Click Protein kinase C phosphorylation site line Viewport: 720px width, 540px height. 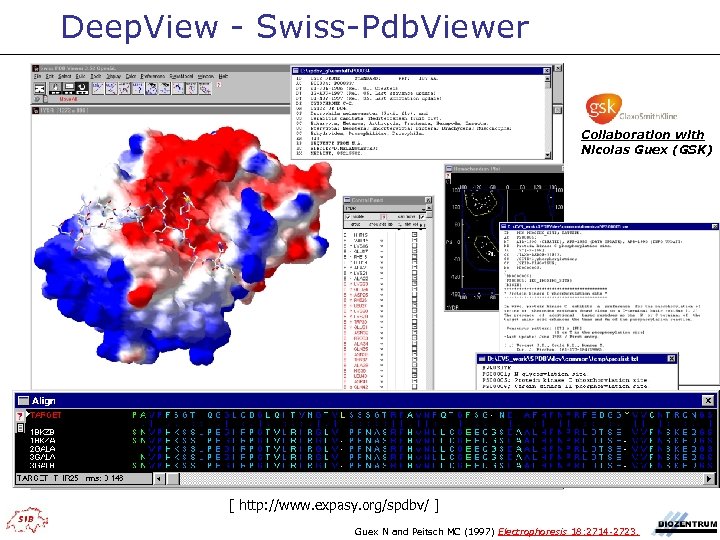(x=565, y=380)
